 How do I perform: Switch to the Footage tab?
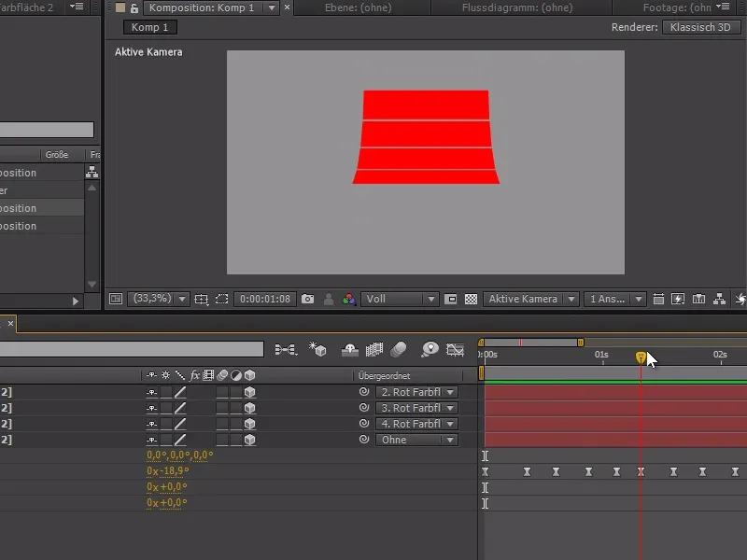coord(676,7)
